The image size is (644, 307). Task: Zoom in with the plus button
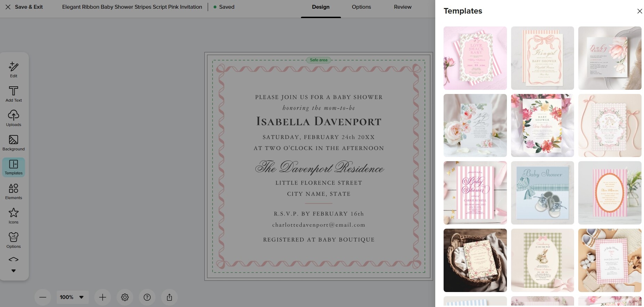[x=103, y=297]
